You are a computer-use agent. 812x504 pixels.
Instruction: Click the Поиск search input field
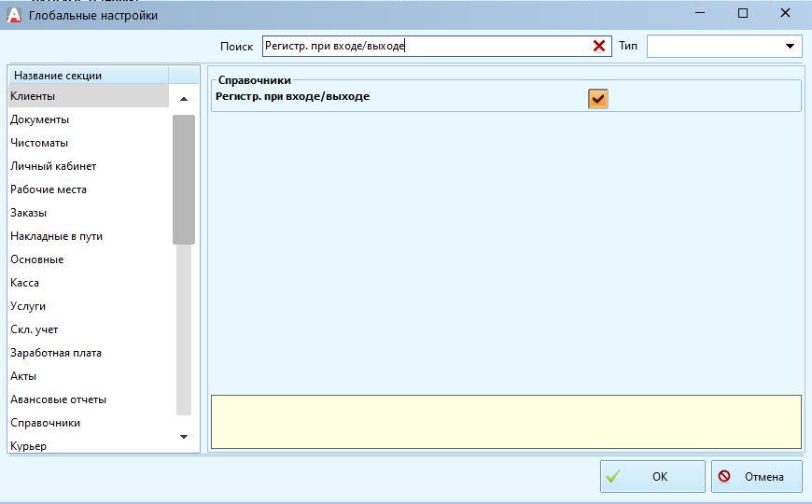click(425, 46)
